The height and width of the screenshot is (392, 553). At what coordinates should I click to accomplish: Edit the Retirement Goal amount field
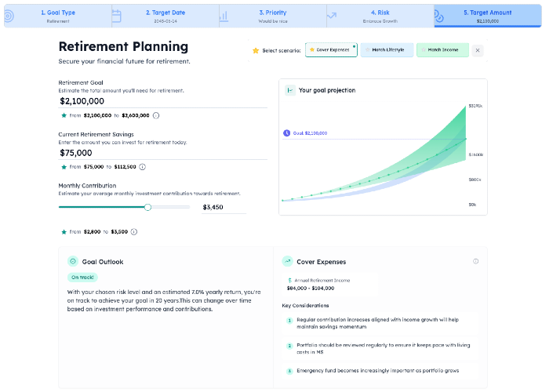[x=163, y=101]
